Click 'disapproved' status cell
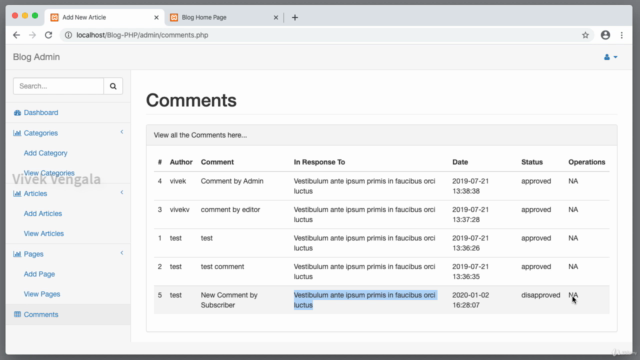Screen dimensions: 640x360 tap(540, 295)
